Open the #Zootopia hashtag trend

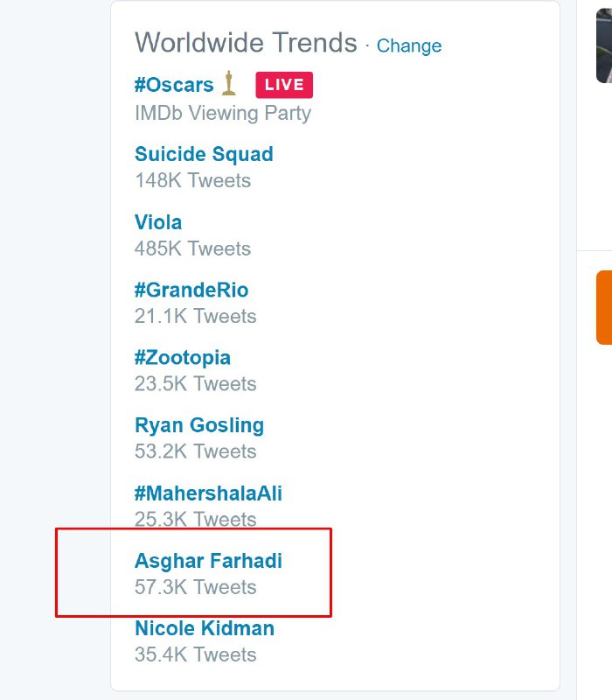183,358
